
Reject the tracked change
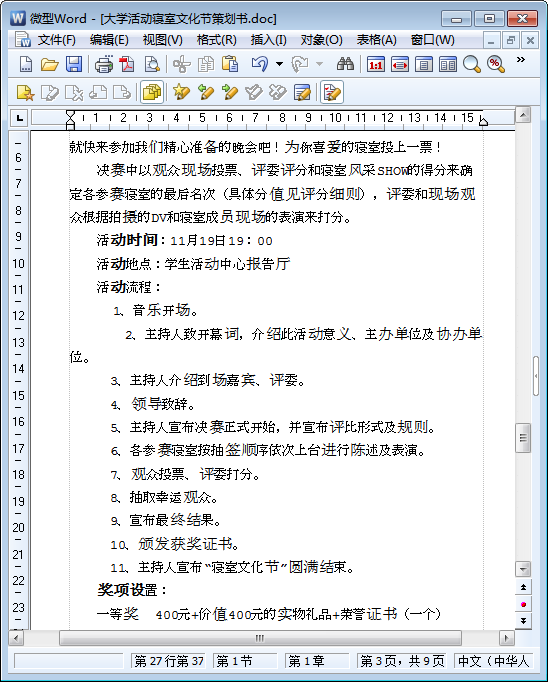click(278, 92)
